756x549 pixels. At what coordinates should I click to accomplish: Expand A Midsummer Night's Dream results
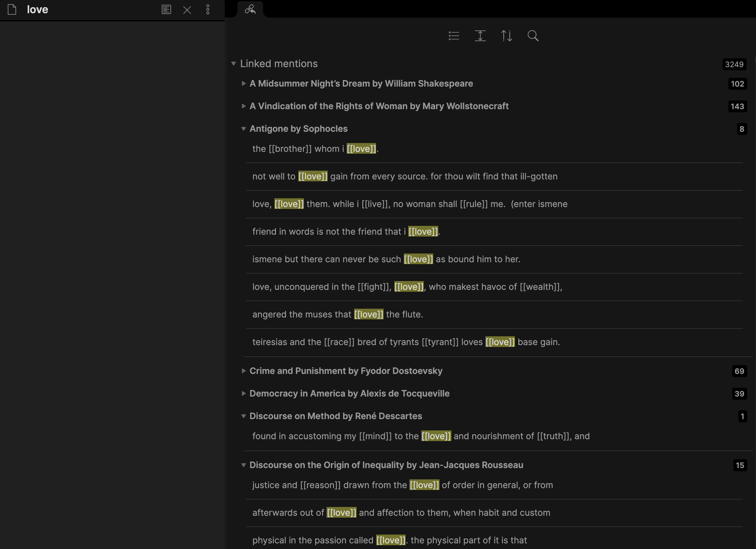(244, 84)
